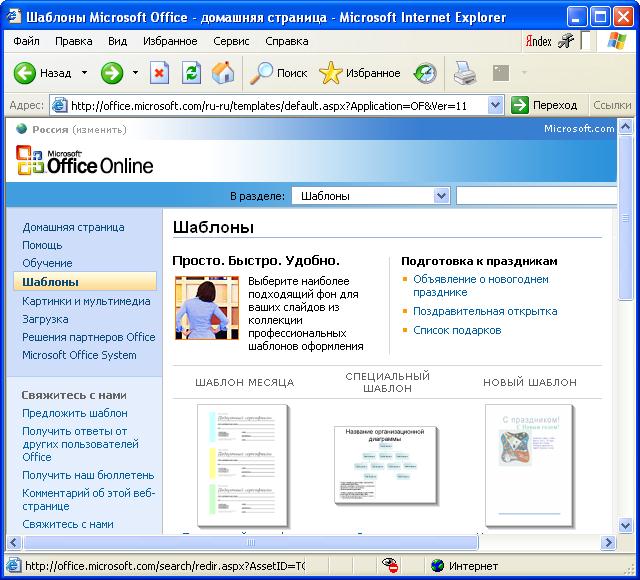
Task: Stop loading with the red X icon
Action: (x=159, y=73)
